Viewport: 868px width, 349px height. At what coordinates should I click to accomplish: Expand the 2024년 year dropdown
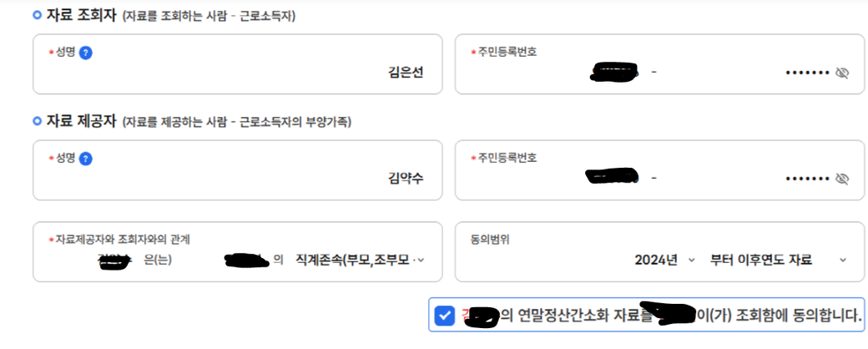pyautogui.click(x=664, y=260)
